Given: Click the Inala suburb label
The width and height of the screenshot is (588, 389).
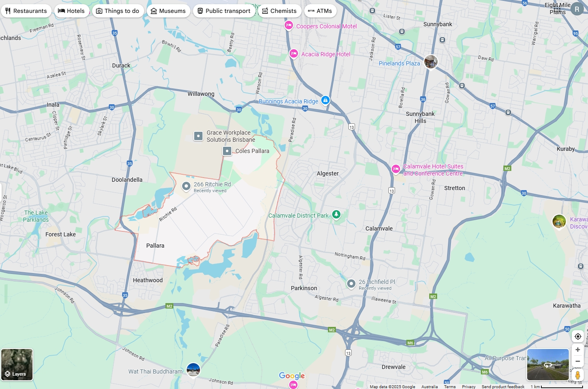Looking at the screenshot, I should (x=53, y=105).
